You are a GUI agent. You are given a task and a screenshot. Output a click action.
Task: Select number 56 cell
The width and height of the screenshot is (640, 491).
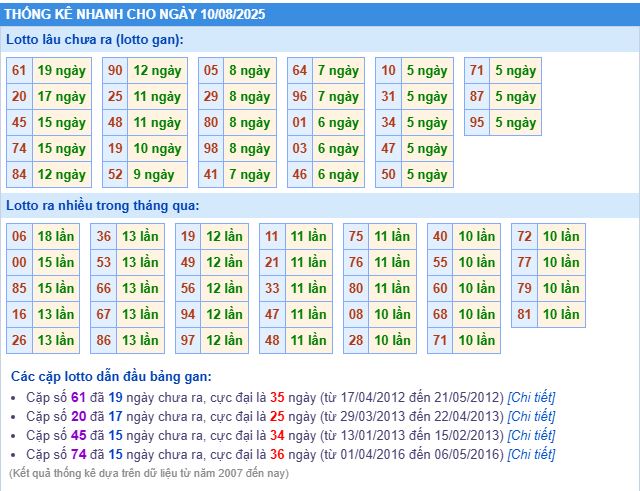pyautogui.click(x=188, y=289)
